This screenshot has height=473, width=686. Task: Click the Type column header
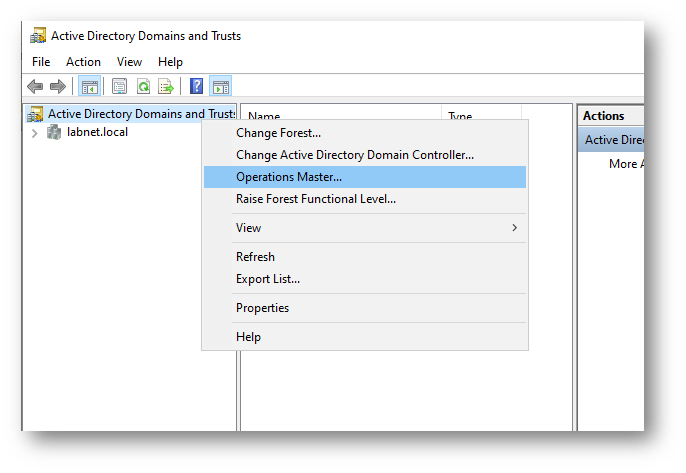481,113
